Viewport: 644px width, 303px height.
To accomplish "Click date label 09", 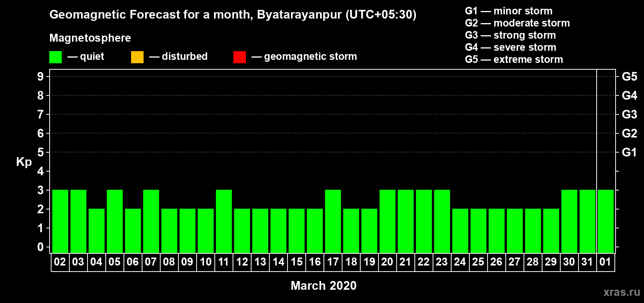I will (187, 262).
